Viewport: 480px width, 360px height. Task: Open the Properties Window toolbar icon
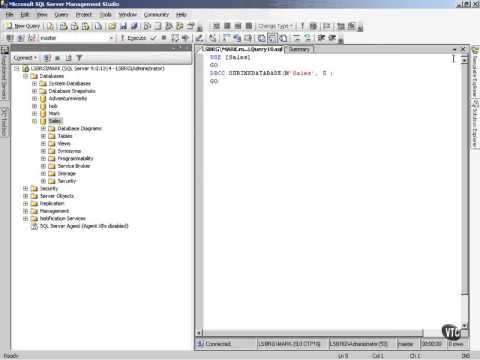(191, 26)
